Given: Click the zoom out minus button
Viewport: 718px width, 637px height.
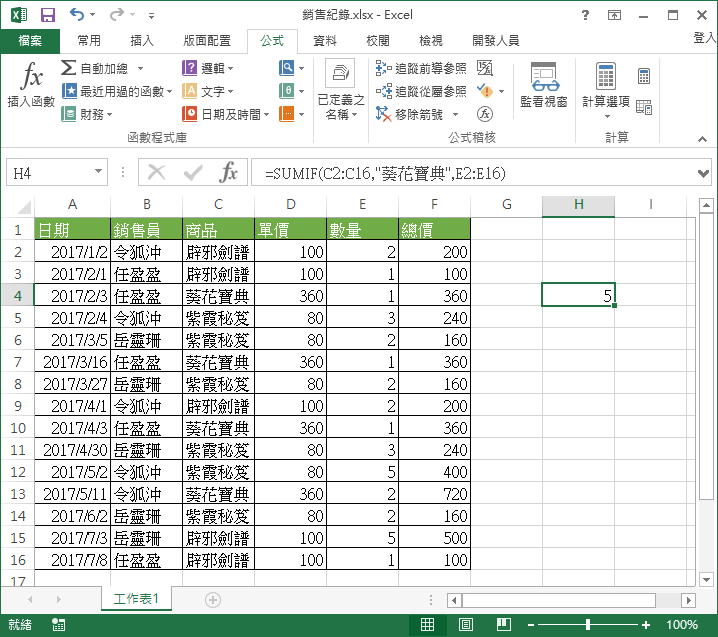Looking at the screenshot, I should 531,625.
